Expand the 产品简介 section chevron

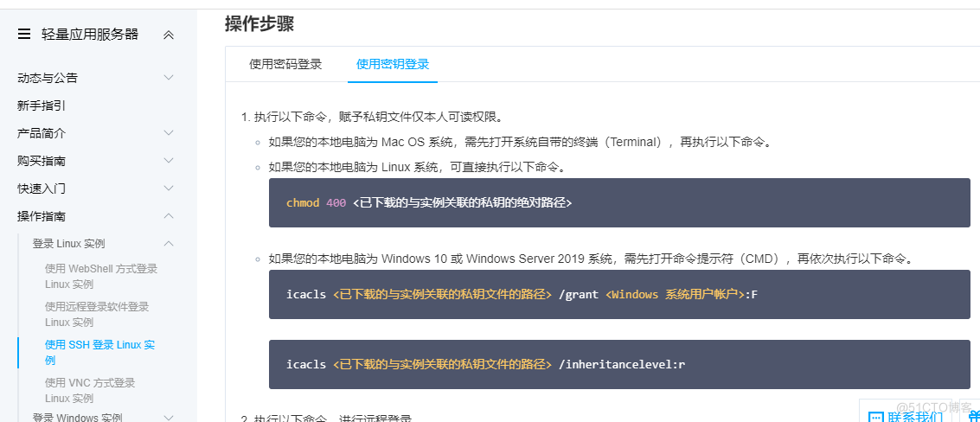[168, 132]
